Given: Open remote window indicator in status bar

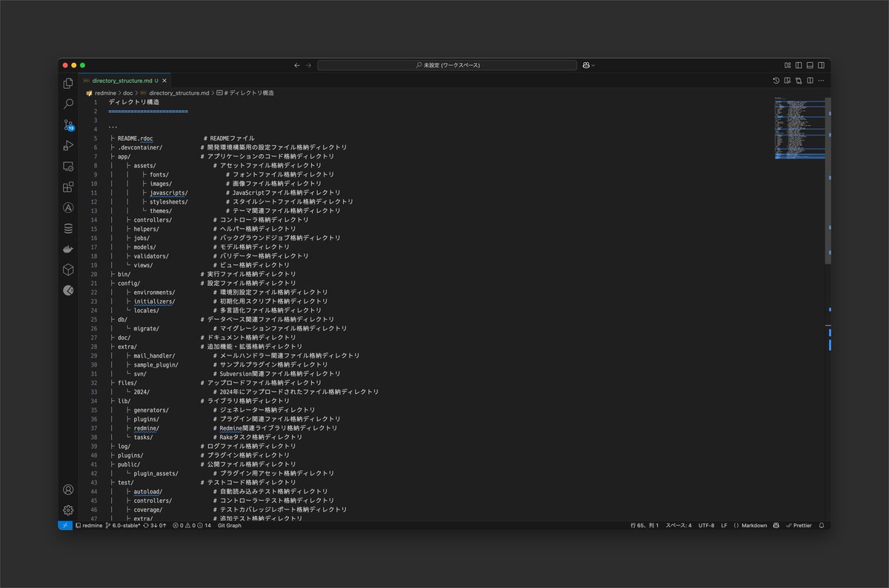Looking at the screenshot, I should tap(65, 525).
